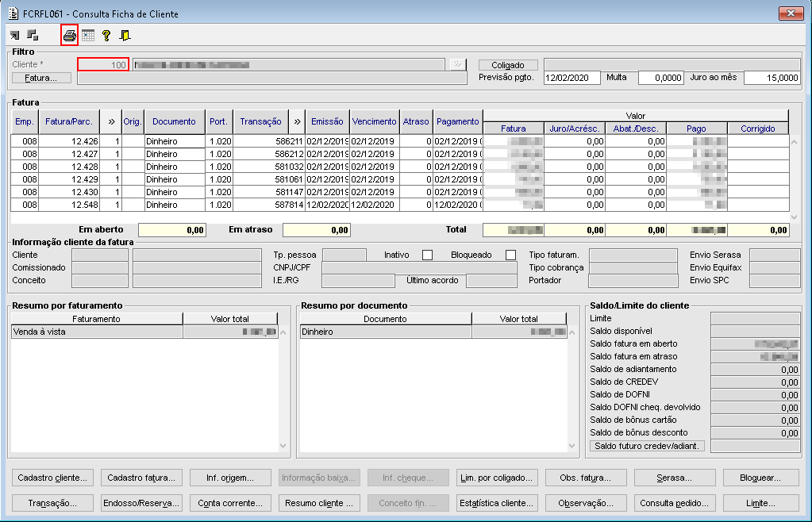The height and width of the screenshot is (522, 812).
Task: Click the small lookup button beside the client name
Action: point(456,65)
